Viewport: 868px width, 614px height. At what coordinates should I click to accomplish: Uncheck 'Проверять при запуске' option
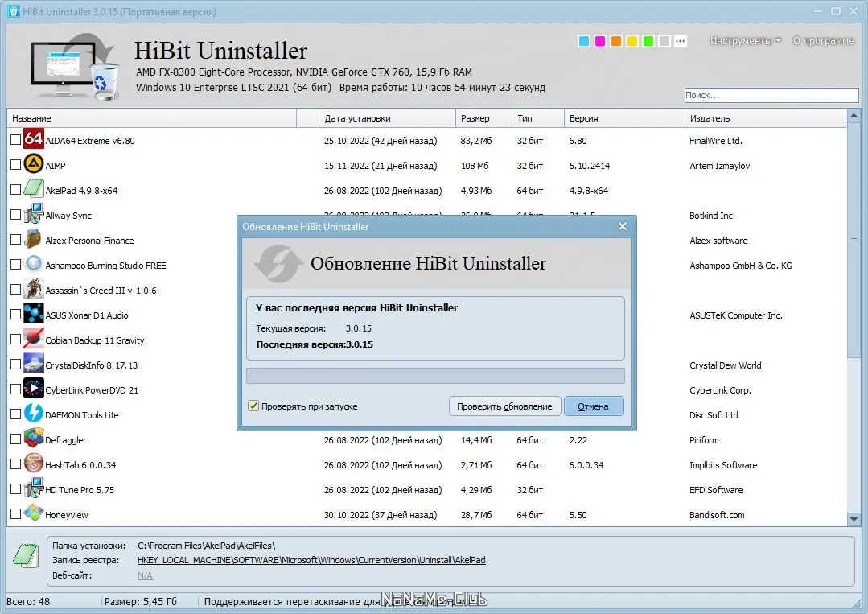253,406
